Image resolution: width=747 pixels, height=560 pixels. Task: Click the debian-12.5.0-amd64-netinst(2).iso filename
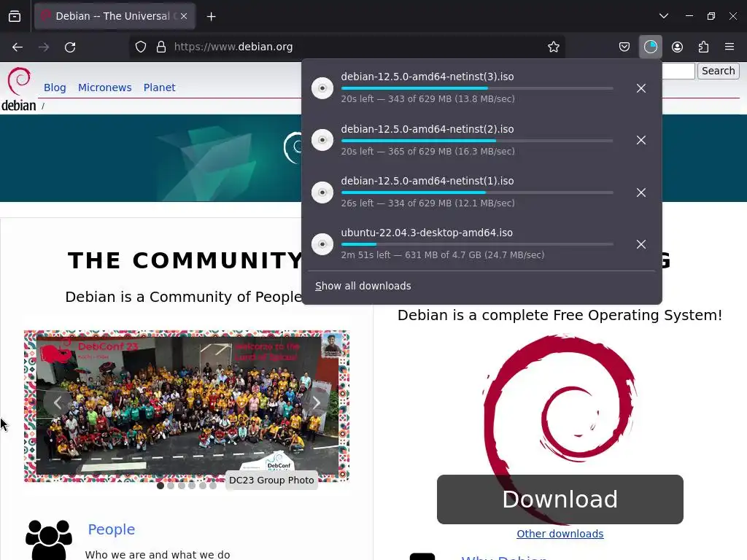click(427, 129)
